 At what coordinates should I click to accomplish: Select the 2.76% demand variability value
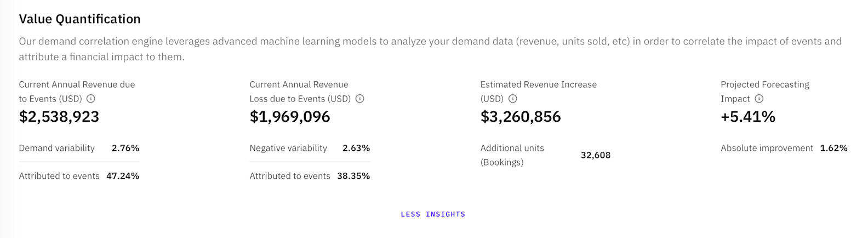[x=125, y=148]
